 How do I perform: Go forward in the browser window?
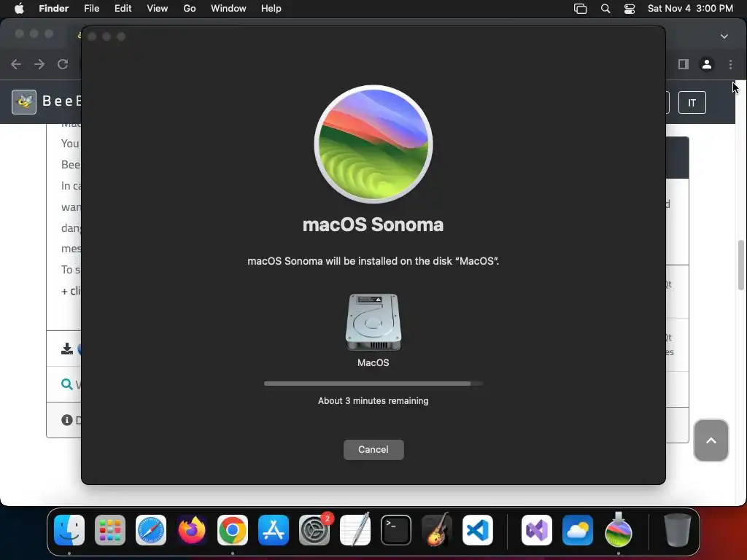(39, 64)
